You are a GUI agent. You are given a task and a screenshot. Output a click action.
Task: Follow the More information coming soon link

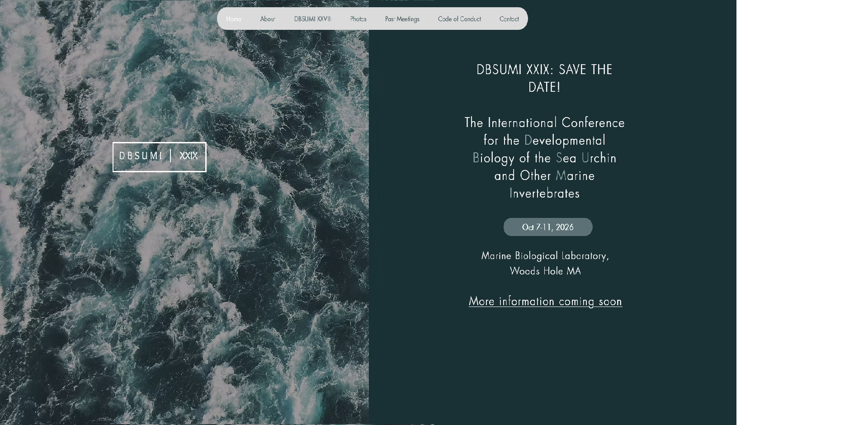click(545, 302)
